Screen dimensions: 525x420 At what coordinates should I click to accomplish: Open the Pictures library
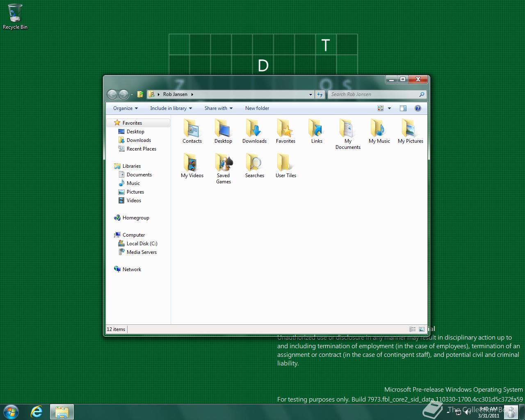coord(135,192)
